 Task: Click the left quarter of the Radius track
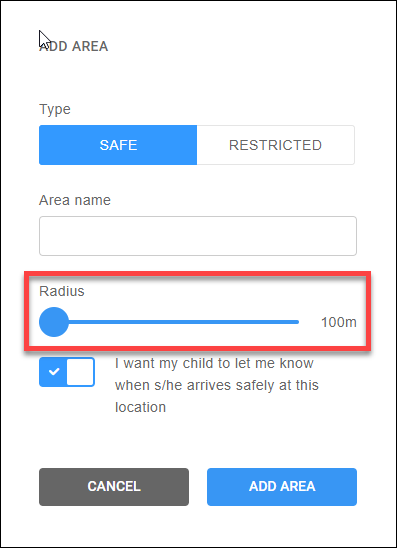coord(104,322)
